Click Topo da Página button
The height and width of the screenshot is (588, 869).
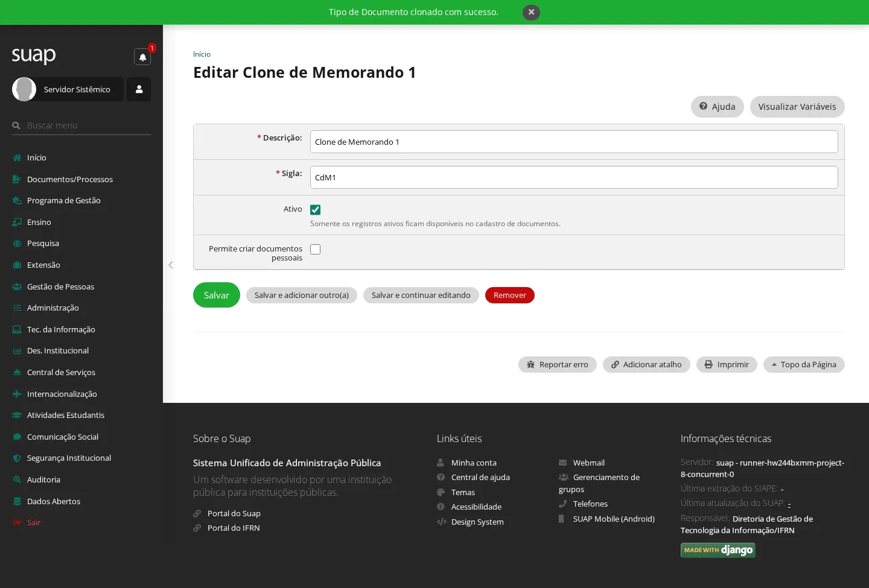point(804,364)
